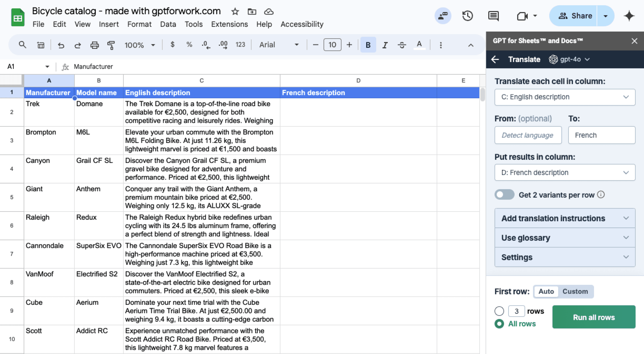Open number format 123 button
Image resolution: width=644 pixels, height=354 pixels.
tap(240, 45)
